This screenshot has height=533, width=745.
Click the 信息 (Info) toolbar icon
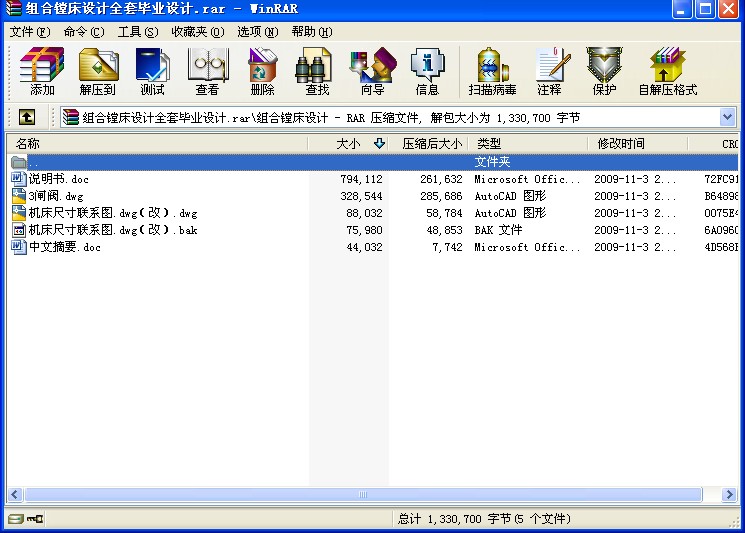(x=427, y=71)
